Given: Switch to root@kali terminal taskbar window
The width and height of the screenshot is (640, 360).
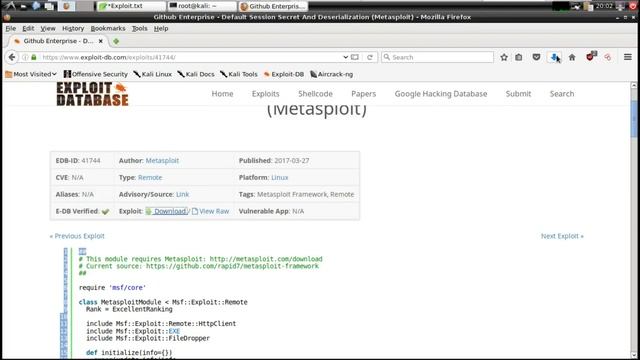Looking at the screenshot, I should coord(202,6).
